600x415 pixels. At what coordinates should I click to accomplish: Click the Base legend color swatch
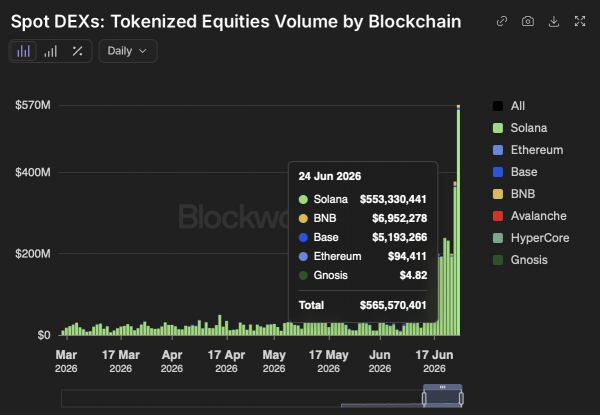click(498, 172)
